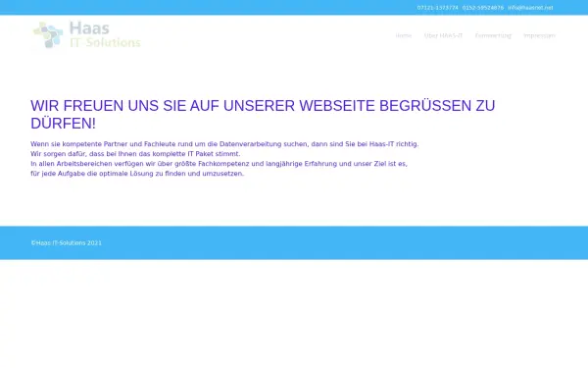
Task: Open the Home menu item
Action: click(404, 35)
